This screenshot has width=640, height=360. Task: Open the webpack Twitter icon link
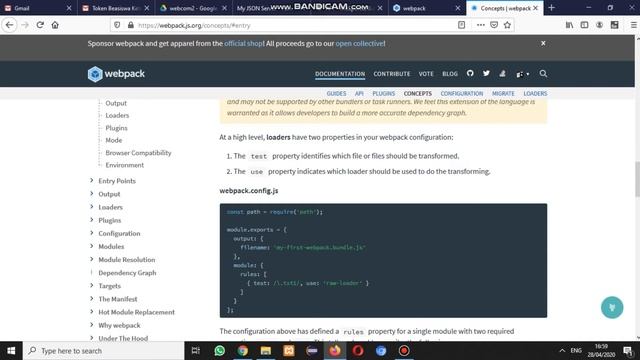[x=486, y=73]
